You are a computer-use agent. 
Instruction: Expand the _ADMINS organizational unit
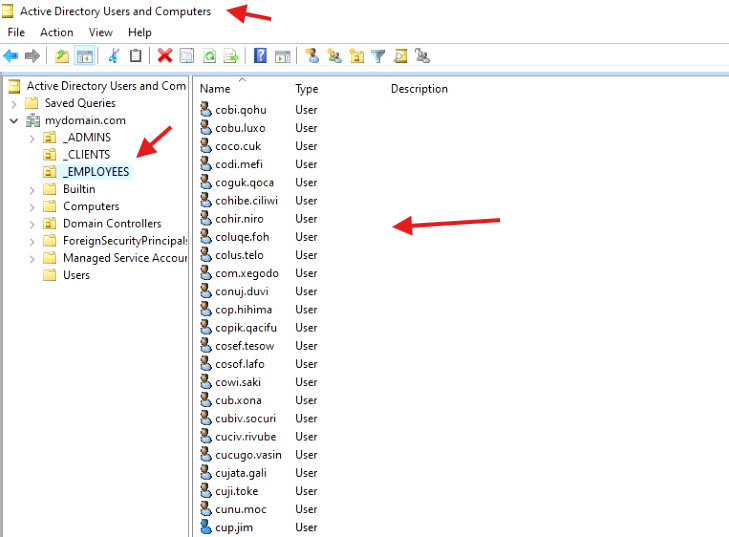pyautogui.click(x=32, y=139)
